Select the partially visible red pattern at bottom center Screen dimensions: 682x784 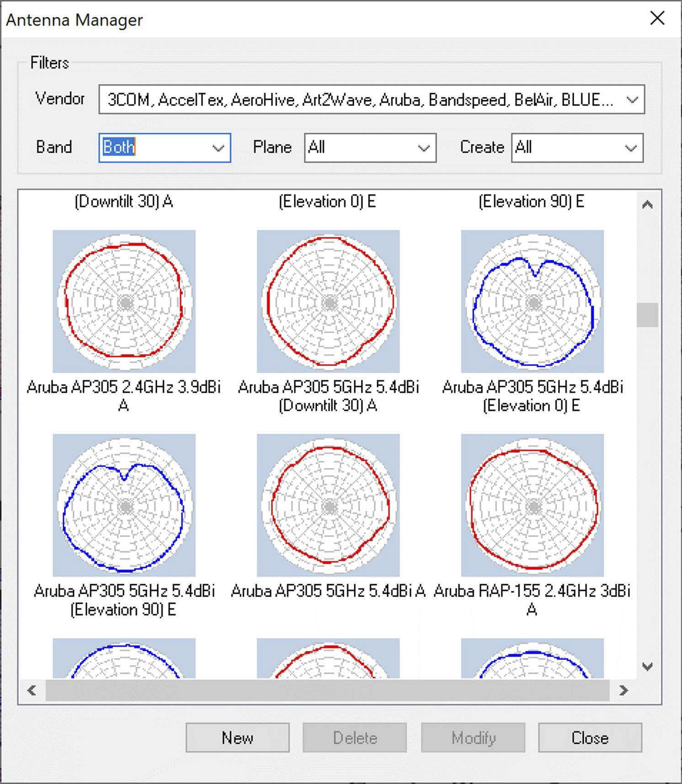[x=328, y=658]
